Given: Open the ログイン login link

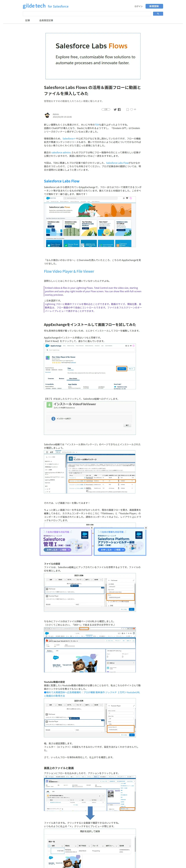Looking at the screenshot, I should (138, 6).
